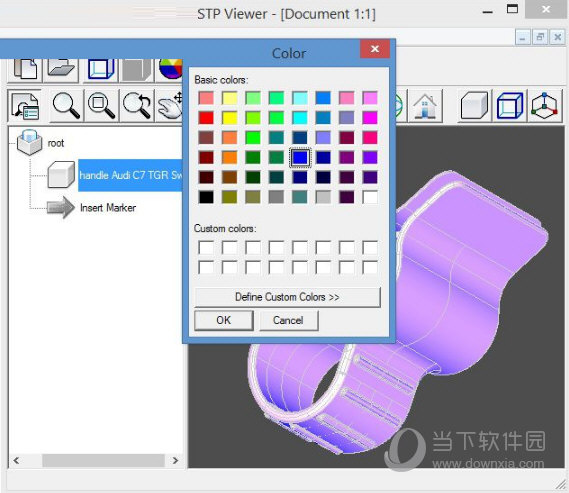Screen dimensions: 569x493
Task: Pick the black basic color swatch
Action: tap(206, 197)
